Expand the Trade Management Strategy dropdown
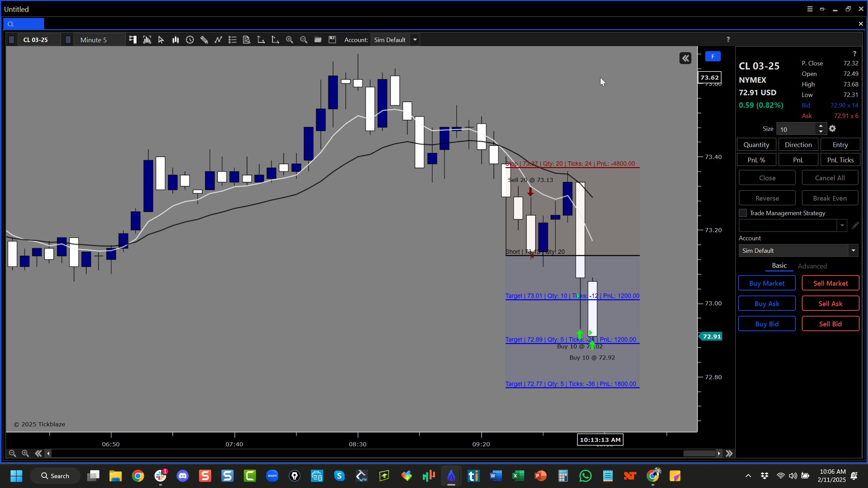The image size is (868, 488). coord(842,226)
